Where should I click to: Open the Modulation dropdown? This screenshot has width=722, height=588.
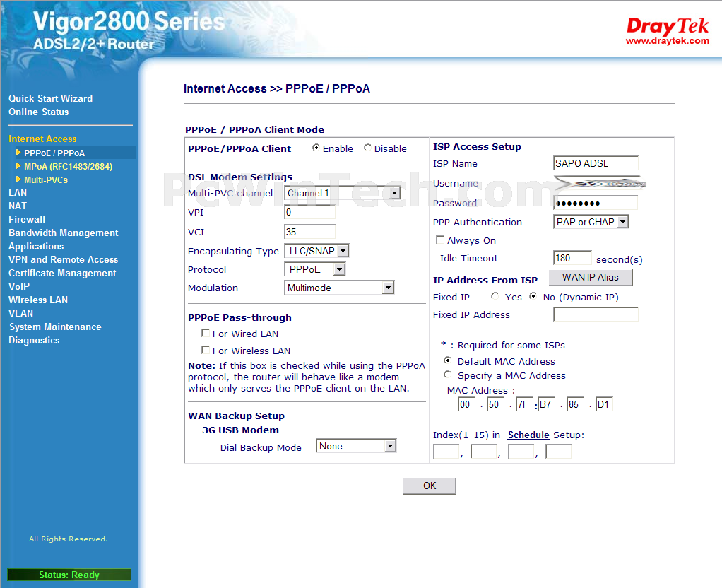pyautogui.click(x=339, y=288)
